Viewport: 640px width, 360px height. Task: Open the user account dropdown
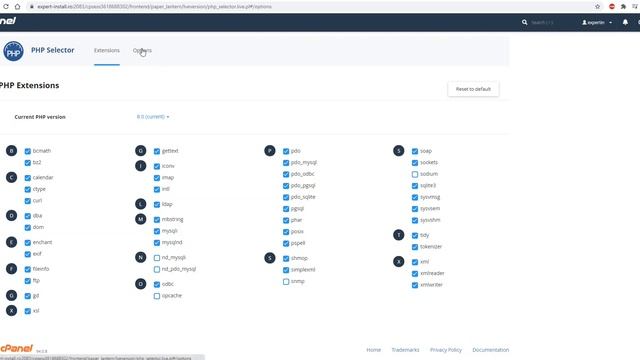[x=597, y=22]
